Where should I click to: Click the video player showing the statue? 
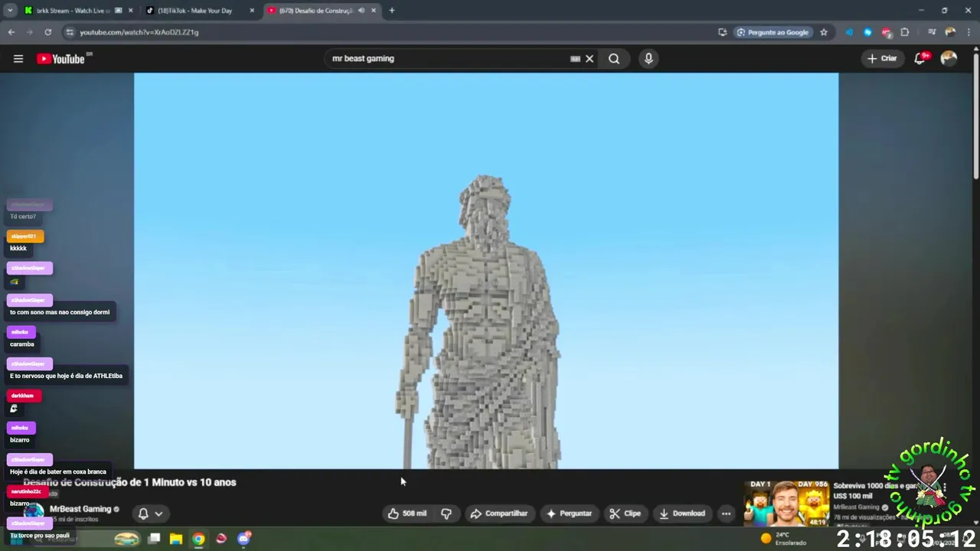click(486, 271)
